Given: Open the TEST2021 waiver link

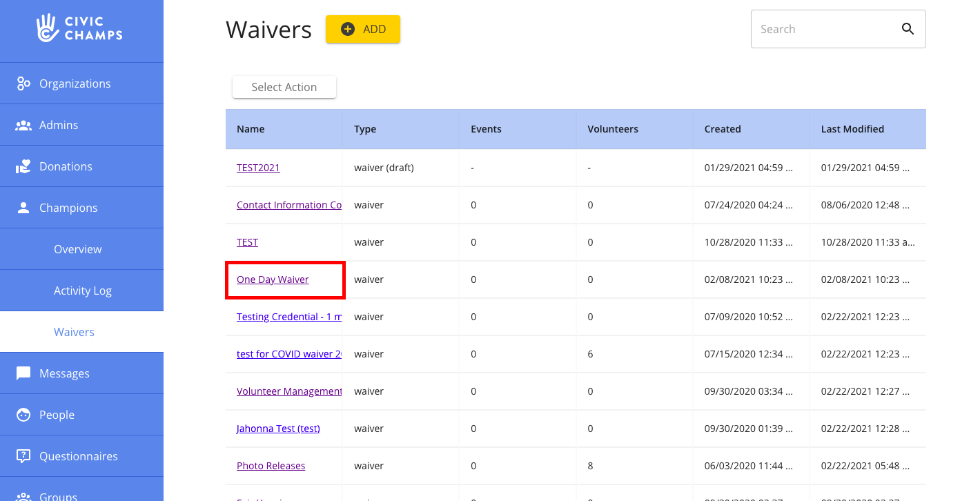Looking at the screenshot, I should click(x=258, y=168).
